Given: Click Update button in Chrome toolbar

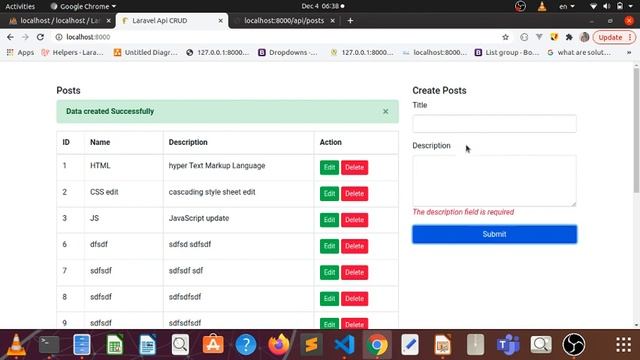Looking at the screenshot, I should (610, 37).
